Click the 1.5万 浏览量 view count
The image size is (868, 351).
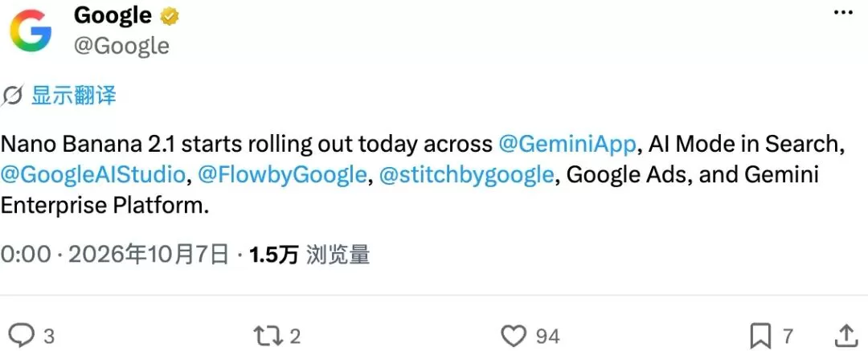pyautogui.click(x=309, y=255)
